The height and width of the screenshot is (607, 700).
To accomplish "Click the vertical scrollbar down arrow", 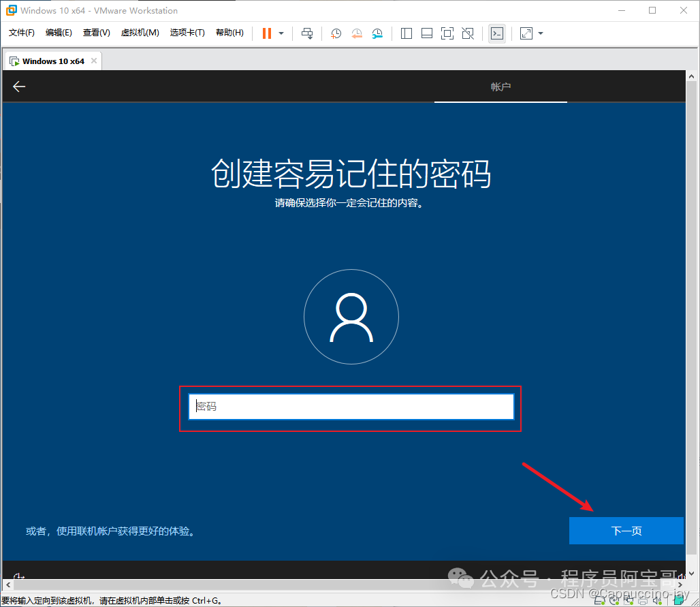I will pyautogui.click(x=691, y=573).
